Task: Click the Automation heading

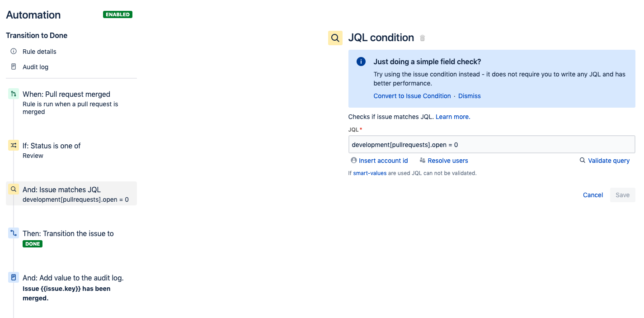Action: pos(33,15)
